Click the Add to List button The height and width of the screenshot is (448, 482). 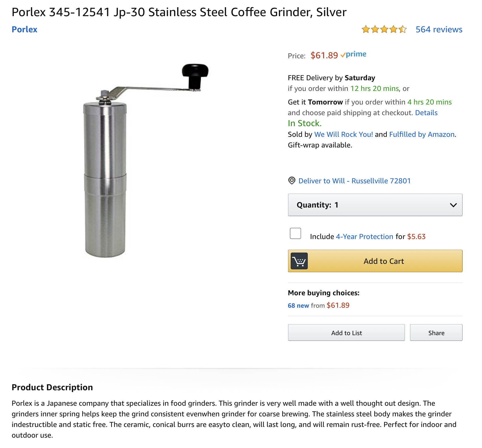tap(346, 333)
